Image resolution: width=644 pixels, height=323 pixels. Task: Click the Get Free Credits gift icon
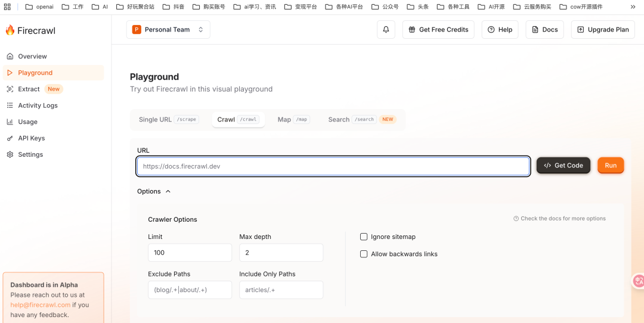(x=411, y=30)
